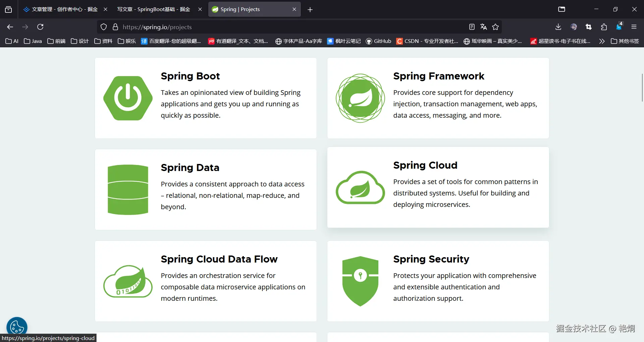This screenshot has width=644, height=342.
Task: Open the 其他书签 folder
Action: [x=625, y=41]
